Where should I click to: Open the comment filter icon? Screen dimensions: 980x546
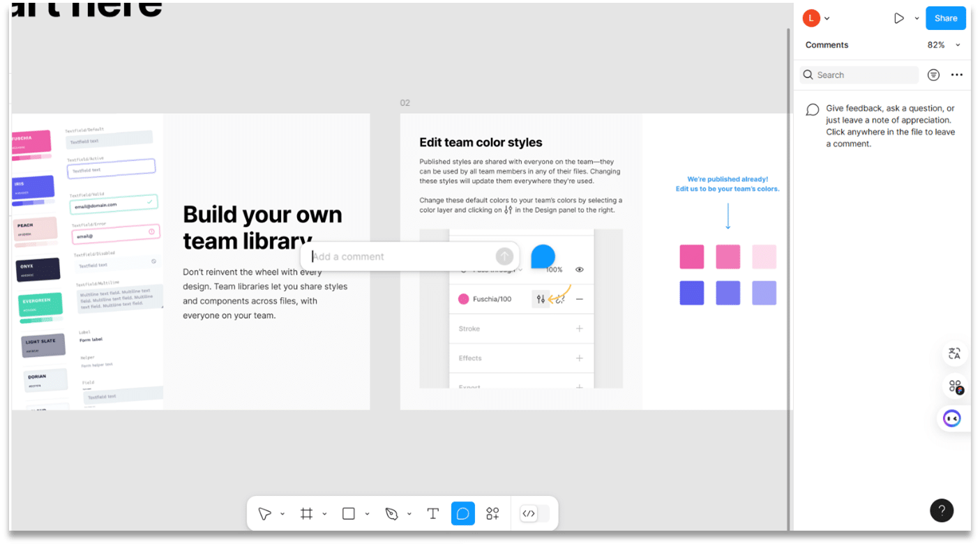(x=933, y=75)
